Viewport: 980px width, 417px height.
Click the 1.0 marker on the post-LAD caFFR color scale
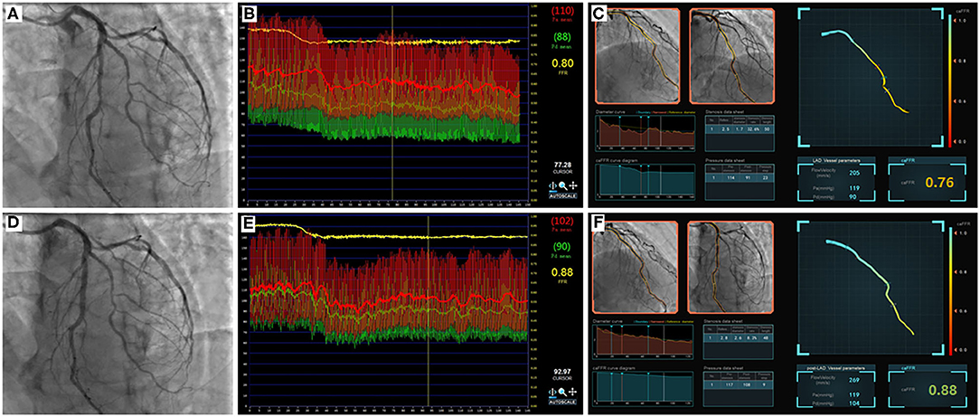[x=959, y=232]
